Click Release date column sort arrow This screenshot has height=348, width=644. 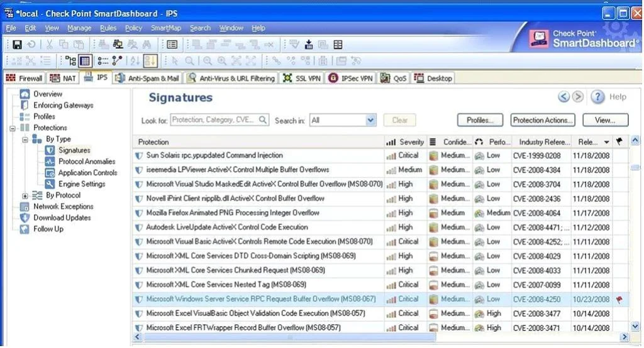[607, 142]
